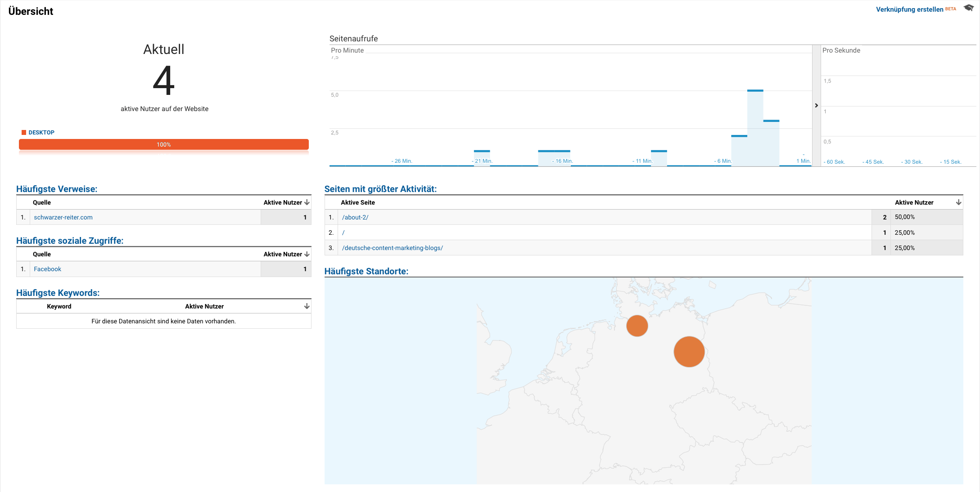The height and width of the screenshot is (492, 980).
Task: Click the larger orange map bubble
Action: pyautogui.click(x=689, y=352)
